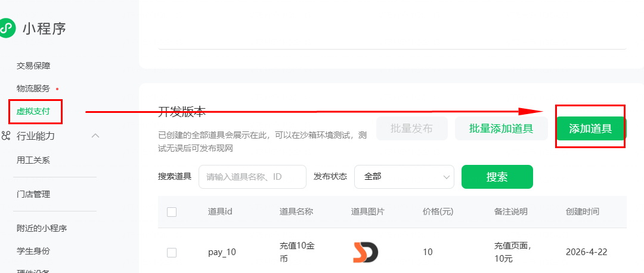Click the 行业能力 section icon
The height and width of the screenshot is (273, 644).
[x=6, y=136]
